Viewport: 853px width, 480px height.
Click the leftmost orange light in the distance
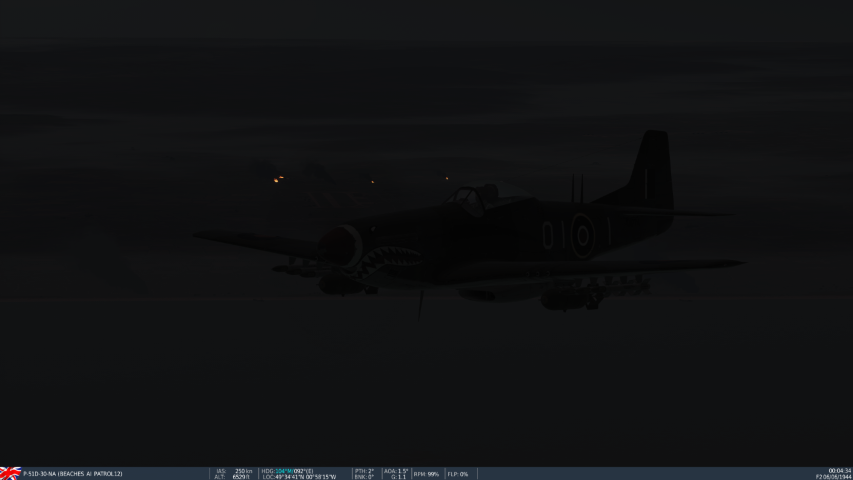point(278,179)
